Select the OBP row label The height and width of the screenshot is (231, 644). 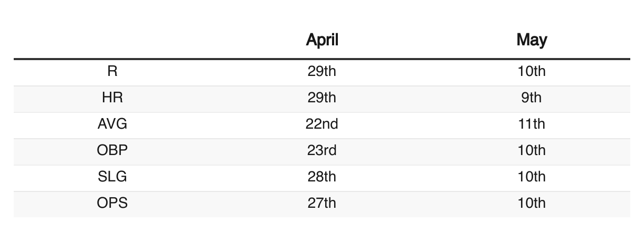(x=112, y=151)
